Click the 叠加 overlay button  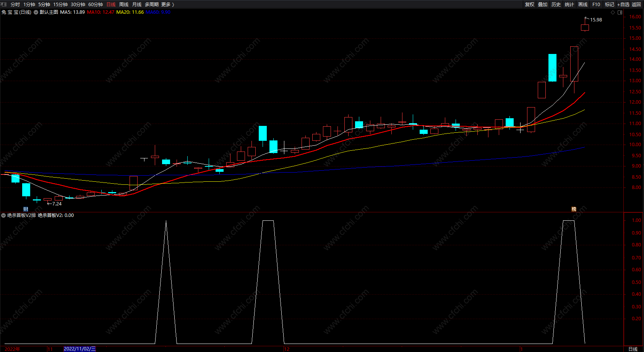(x=543, y=4)
